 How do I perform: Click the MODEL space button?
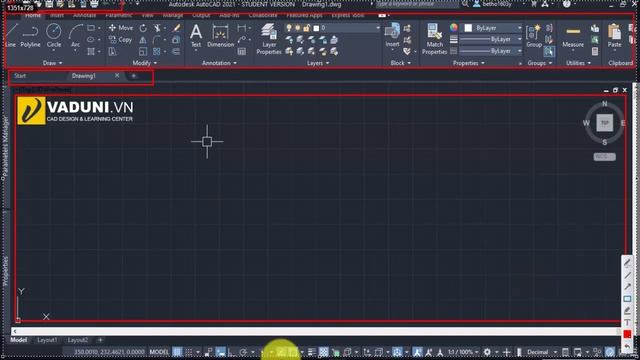(x=159, y=352)
